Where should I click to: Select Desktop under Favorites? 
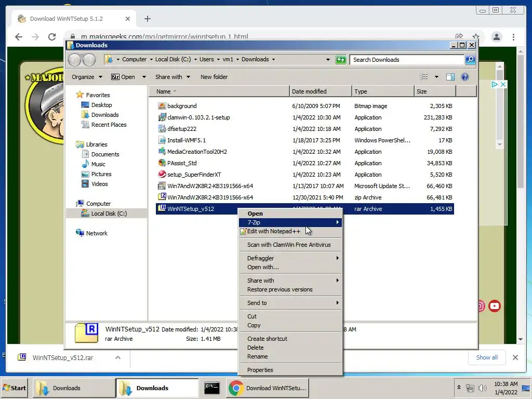click(x=101, y=105)
